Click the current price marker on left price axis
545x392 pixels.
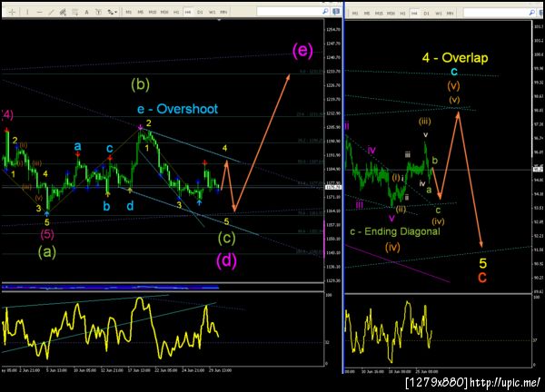pyautogui.click(x=332, y=188)
